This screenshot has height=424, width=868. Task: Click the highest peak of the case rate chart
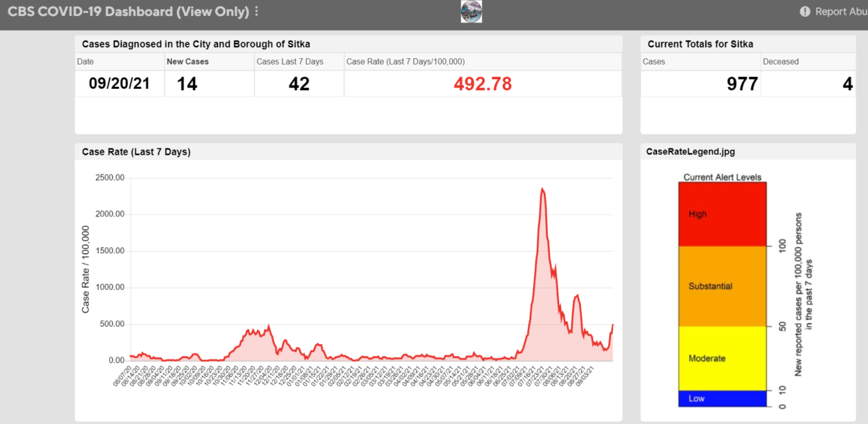click(542, 189)
